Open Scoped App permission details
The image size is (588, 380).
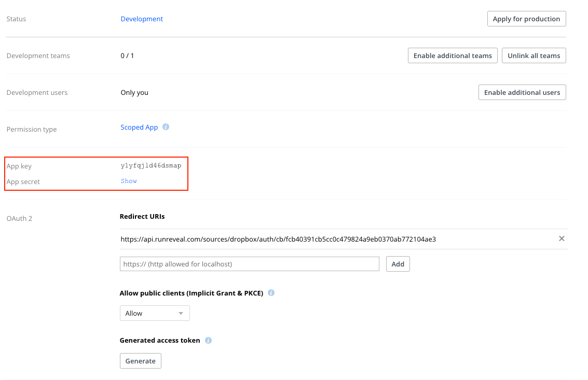[x=139, y=127]
